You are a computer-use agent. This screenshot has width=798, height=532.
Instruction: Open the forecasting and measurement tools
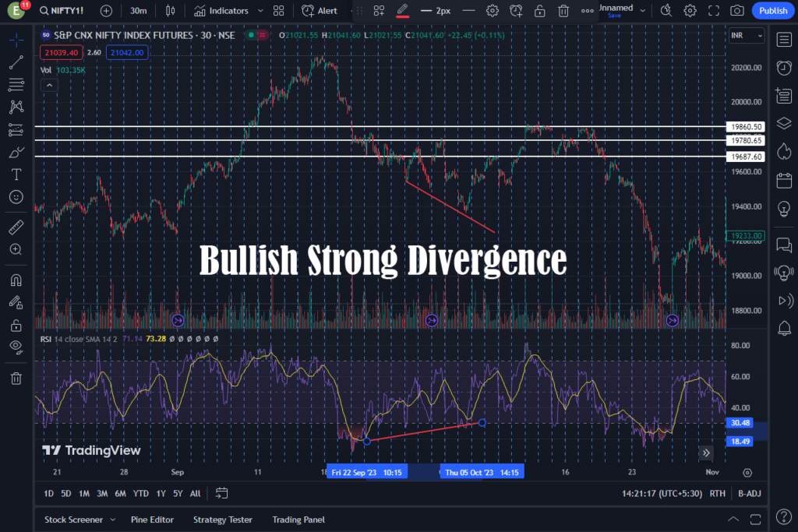pos(16,130)
